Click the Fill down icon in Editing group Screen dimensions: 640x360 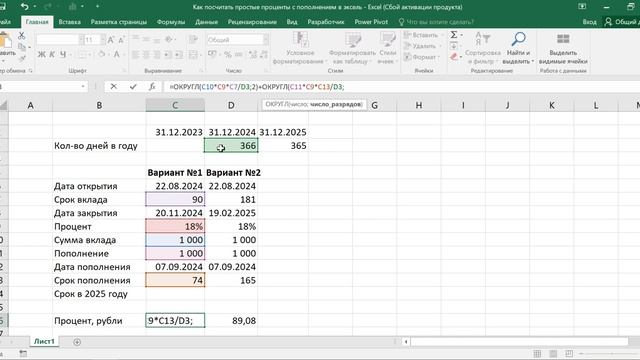pyautogui.click(x=454, y=46)
